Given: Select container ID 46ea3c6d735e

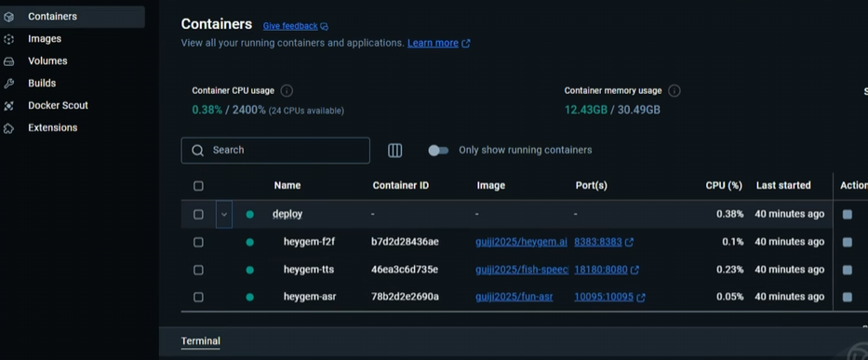Looking at the screenshot, I should coord(404,269).
